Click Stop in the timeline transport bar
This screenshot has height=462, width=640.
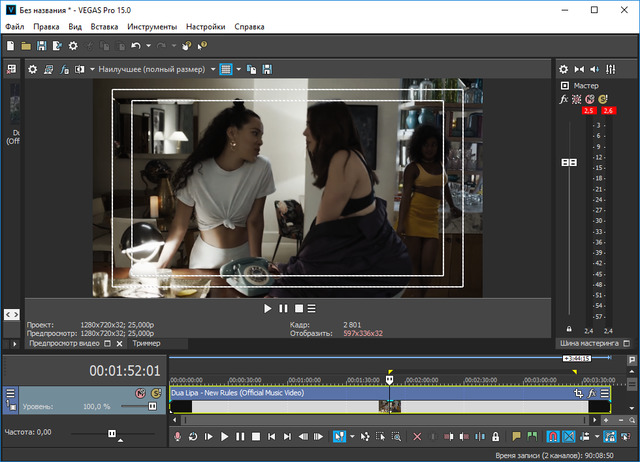tap(256, 437)
